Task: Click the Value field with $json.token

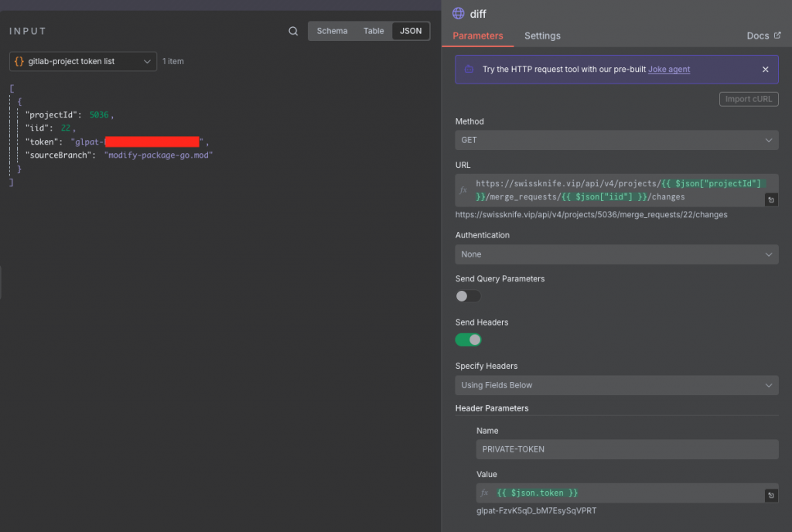Action: click(x=626, y=493)
